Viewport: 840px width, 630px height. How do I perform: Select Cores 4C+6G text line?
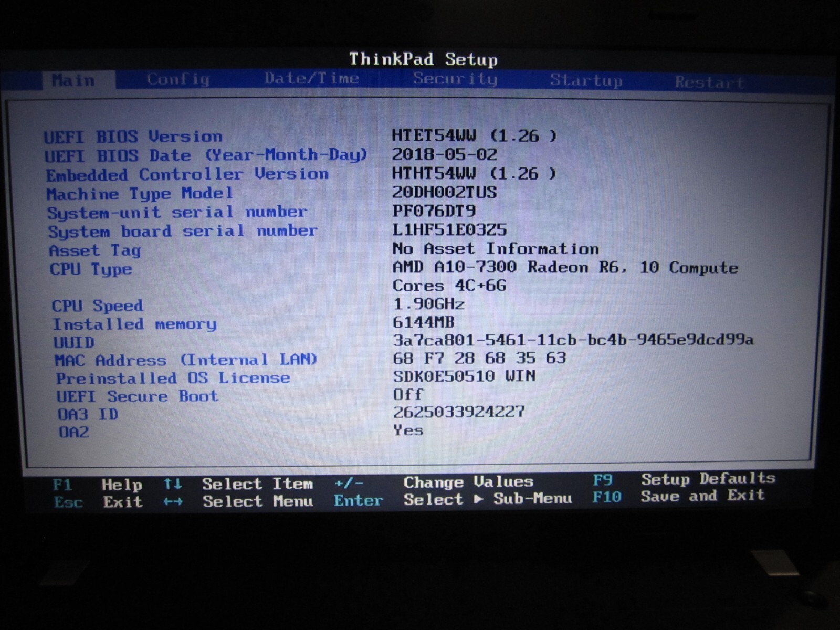(449, 286)
